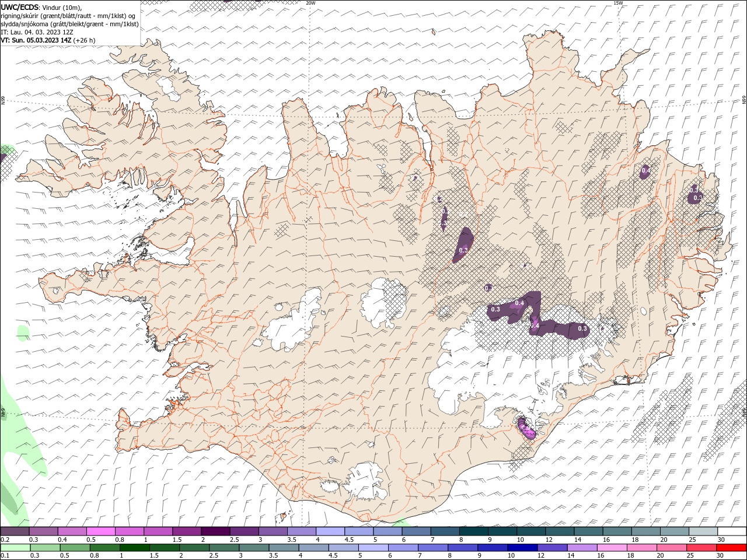Select the lower-row bright red swatch starting at 30
The image size is (747, 560).
pyautogui.click(x=731, y=548)
